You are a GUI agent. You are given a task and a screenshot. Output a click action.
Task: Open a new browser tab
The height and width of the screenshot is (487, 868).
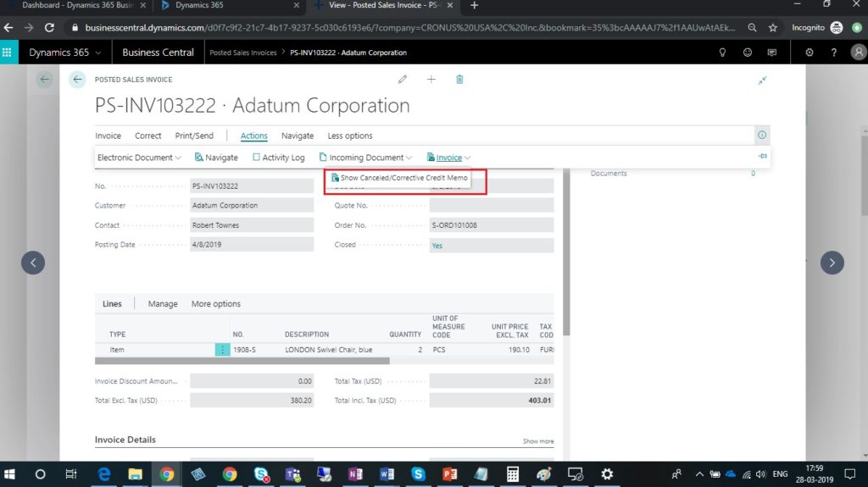[x=474, y=6]
